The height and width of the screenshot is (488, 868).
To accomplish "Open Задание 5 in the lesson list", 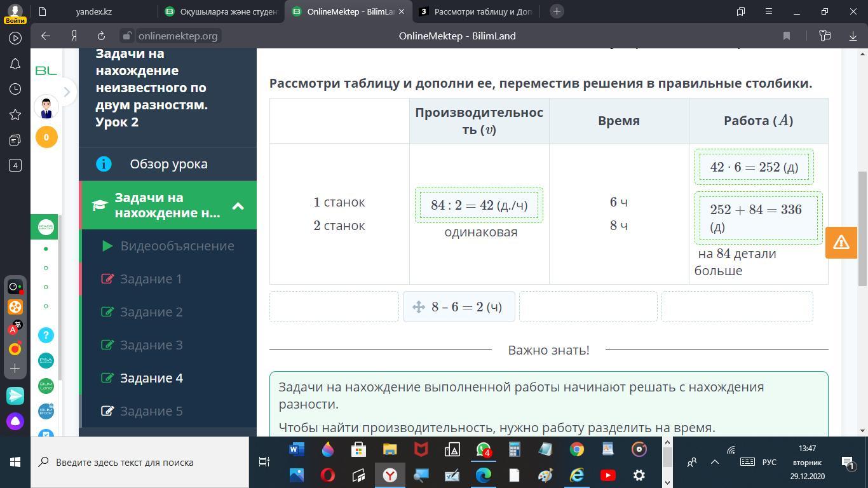I will 151,411.
